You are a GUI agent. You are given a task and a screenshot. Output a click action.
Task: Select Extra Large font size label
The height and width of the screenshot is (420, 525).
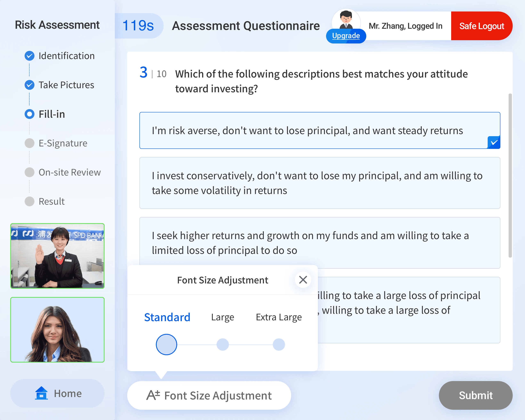pos(278,317)
